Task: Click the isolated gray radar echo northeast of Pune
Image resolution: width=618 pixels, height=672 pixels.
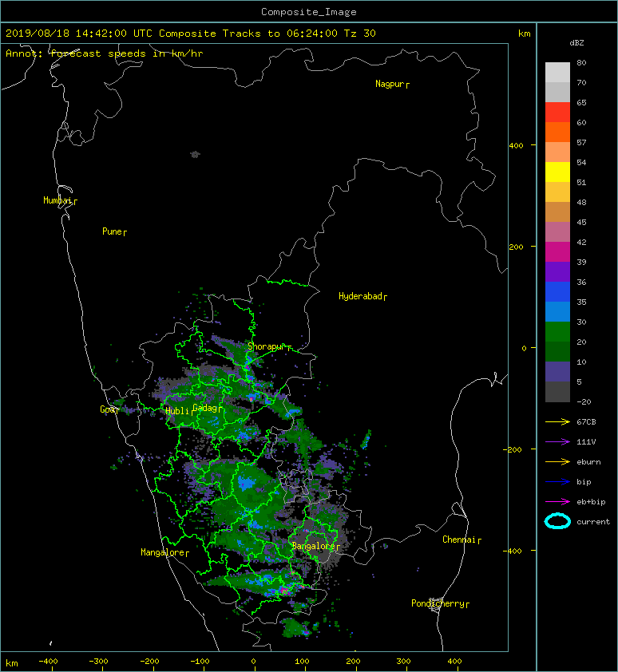Action: tap(195, 154)
